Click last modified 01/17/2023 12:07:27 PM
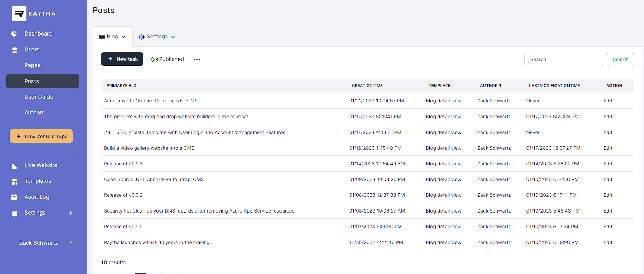Image resolution: width=644 pixels, height=274 pixels. tap(553, 148)
